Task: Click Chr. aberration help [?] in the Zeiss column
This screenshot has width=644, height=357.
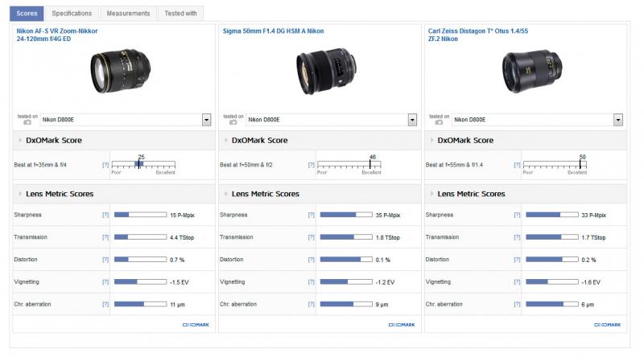Action: [517, 305]
